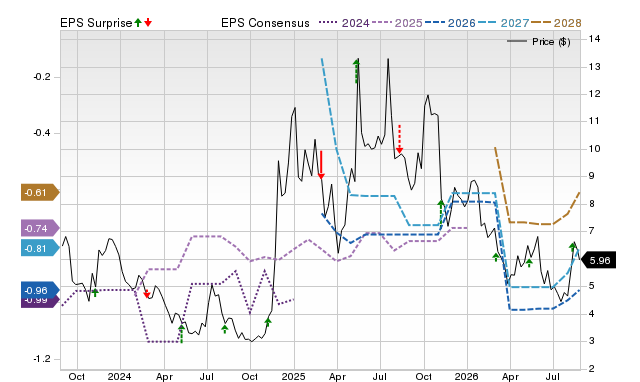Screen dimensions: 640x382
Task: Click the EPS Consensus label
Action: (x=265, y=23)
